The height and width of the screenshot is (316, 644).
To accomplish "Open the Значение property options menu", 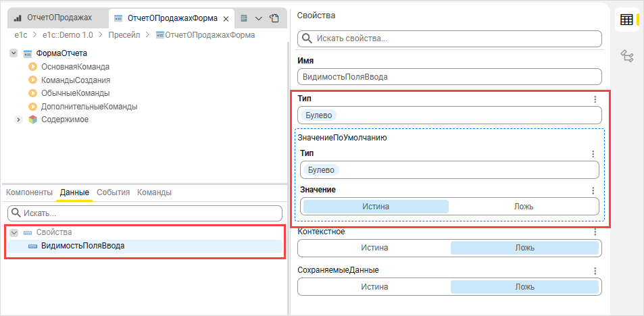I will tap(593, 191).
